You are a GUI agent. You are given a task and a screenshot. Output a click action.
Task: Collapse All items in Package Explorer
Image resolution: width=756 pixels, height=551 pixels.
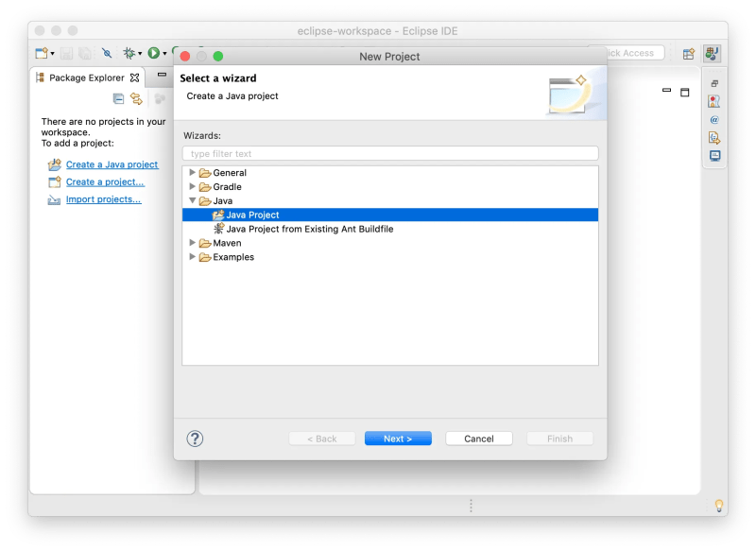tap(118, 98)
